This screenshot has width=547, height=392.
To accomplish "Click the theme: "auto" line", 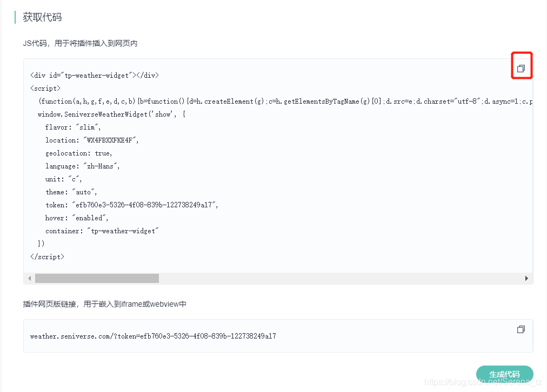I will click(x=71, y=192).
